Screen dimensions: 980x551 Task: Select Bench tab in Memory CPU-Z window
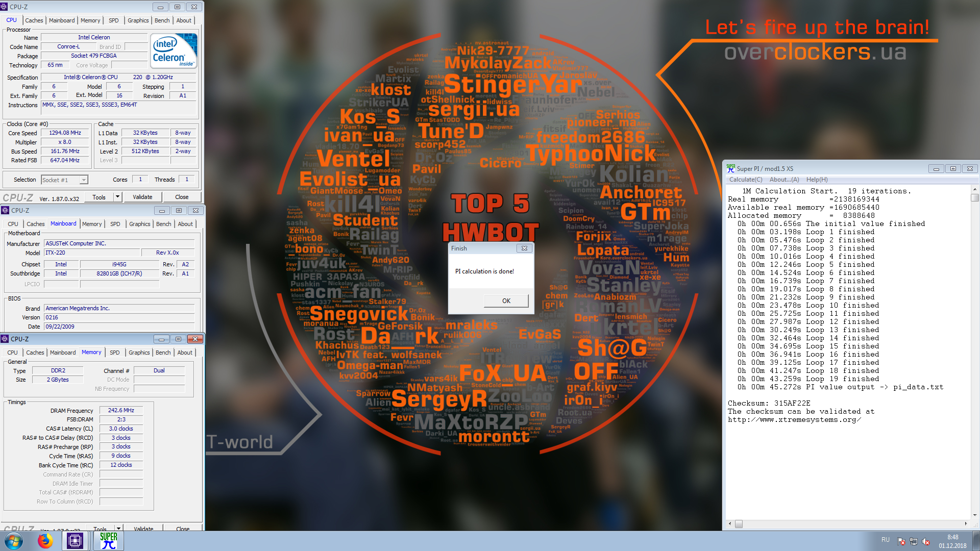point(163,353)
